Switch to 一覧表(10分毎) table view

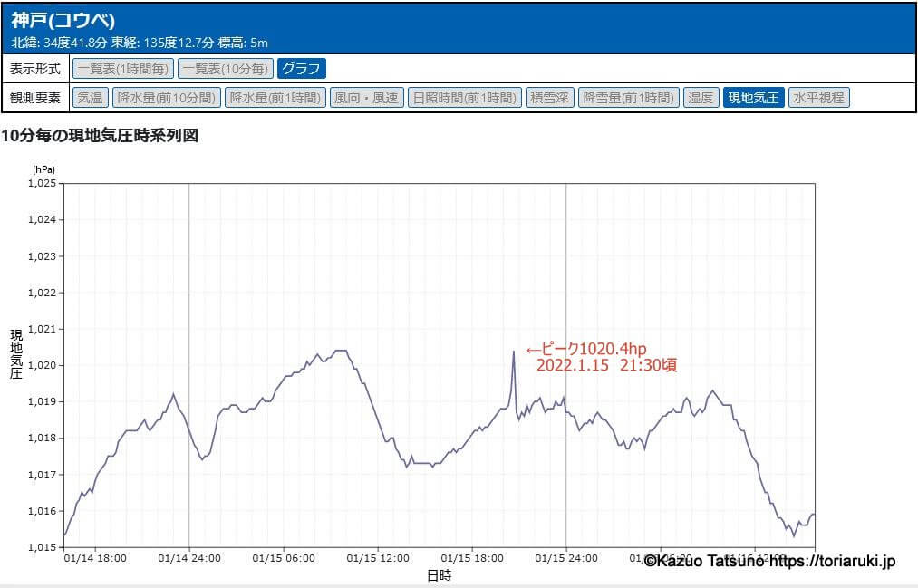226,69
